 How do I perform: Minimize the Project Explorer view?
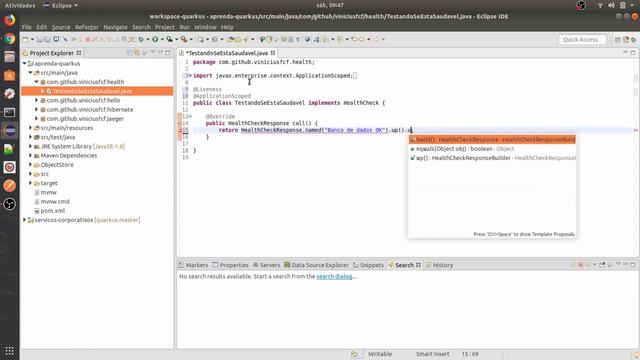160,53
